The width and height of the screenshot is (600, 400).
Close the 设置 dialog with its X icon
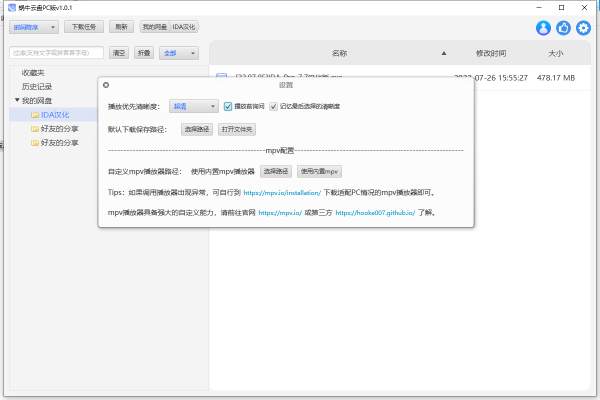(106, 85)
